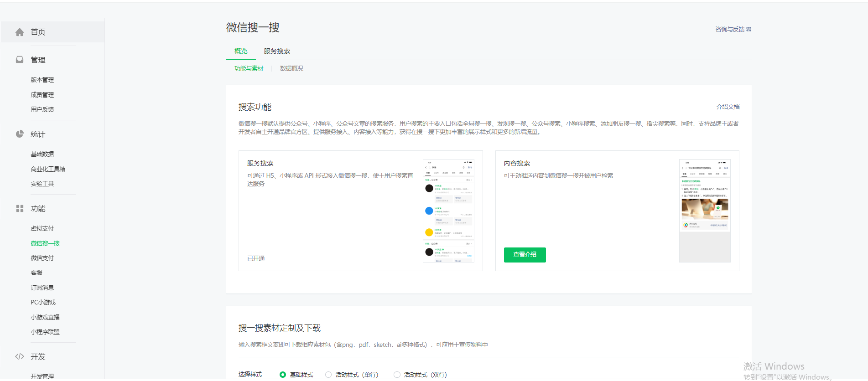Open the 介绍文档 link
Image resolution: width=868 pixels, height=381 pixels.
coord(728,107)
